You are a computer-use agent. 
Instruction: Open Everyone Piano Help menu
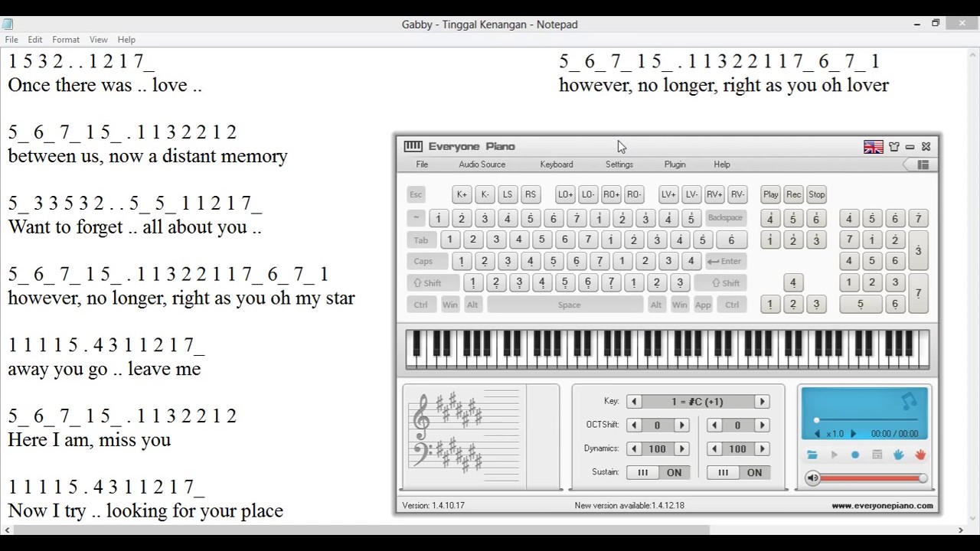722,165
